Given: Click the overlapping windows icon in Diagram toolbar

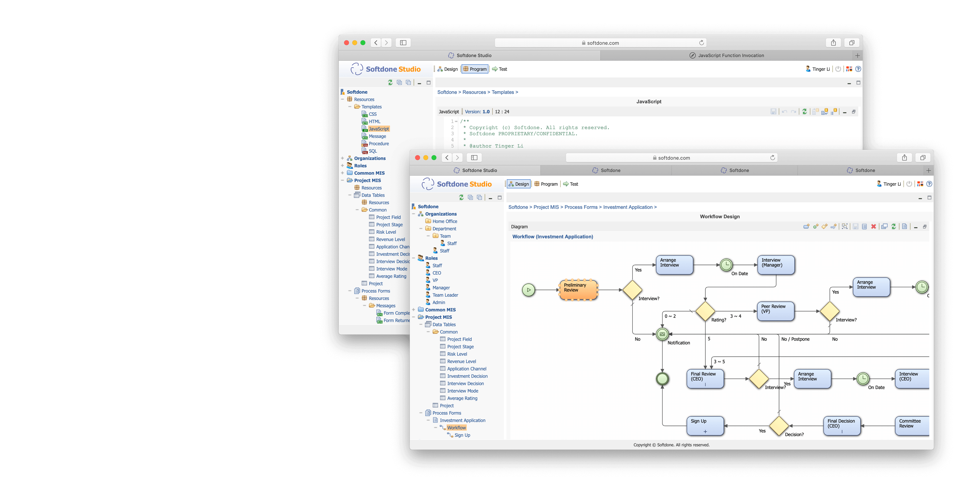Looking at the screenshot, I should coord(884,227).
